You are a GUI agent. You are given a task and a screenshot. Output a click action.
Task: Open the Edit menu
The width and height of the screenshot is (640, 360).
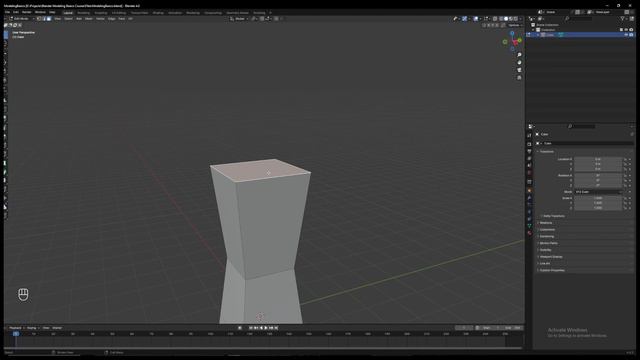pyautogui.click(x=16, y=12)
